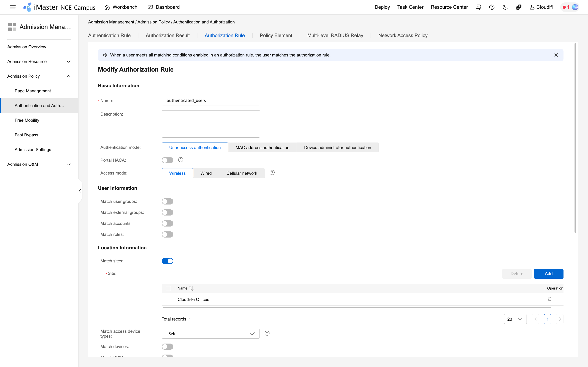Click the moon dark mode icon
588x367 pixels.
505,7
